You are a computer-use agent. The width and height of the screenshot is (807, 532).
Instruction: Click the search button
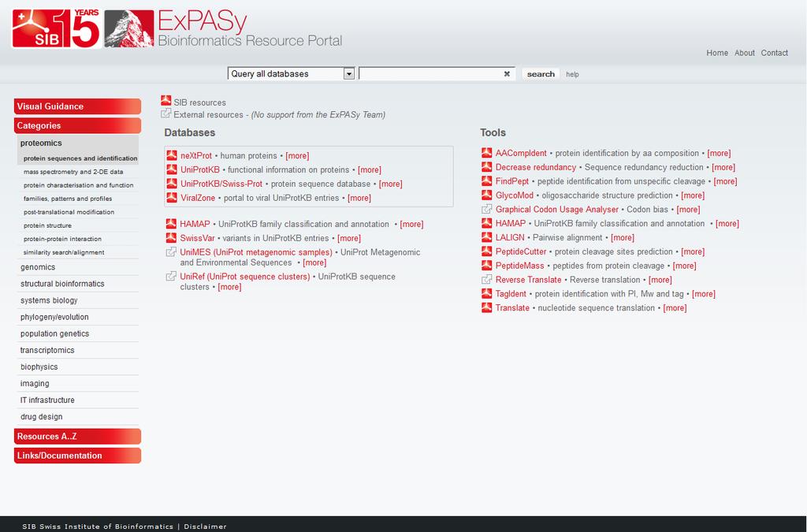pos(541,73)
